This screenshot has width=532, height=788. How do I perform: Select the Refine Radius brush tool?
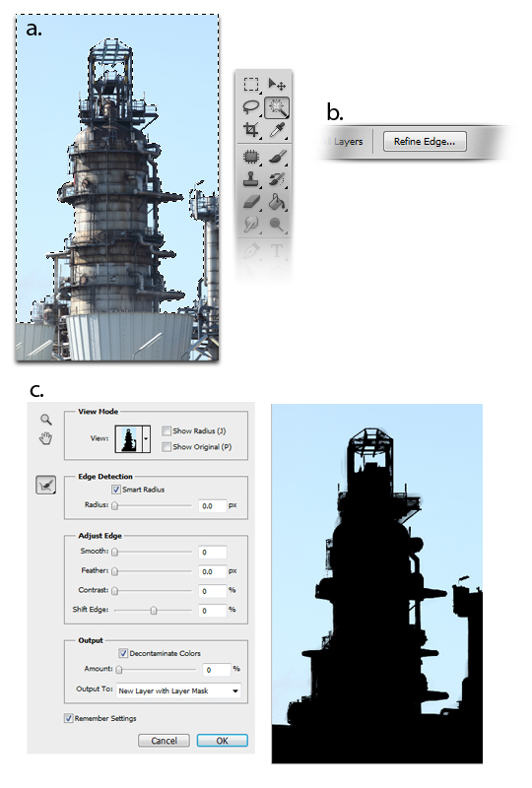click(x=45, y=486)
